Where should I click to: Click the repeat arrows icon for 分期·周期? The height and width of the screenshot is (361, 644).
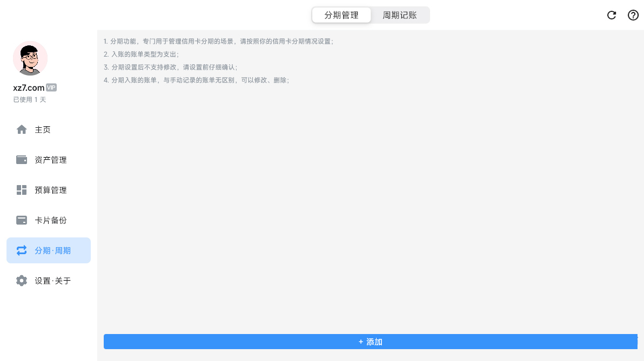(22, 250)
